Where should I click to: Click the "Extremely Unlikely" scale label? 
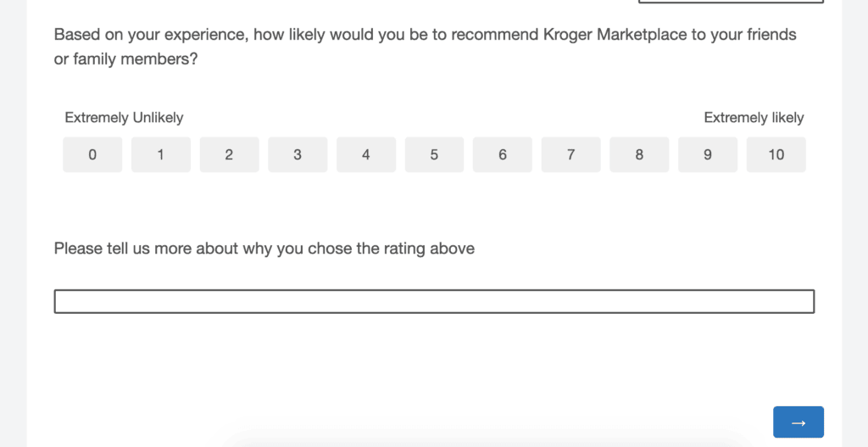coord(124,118)
